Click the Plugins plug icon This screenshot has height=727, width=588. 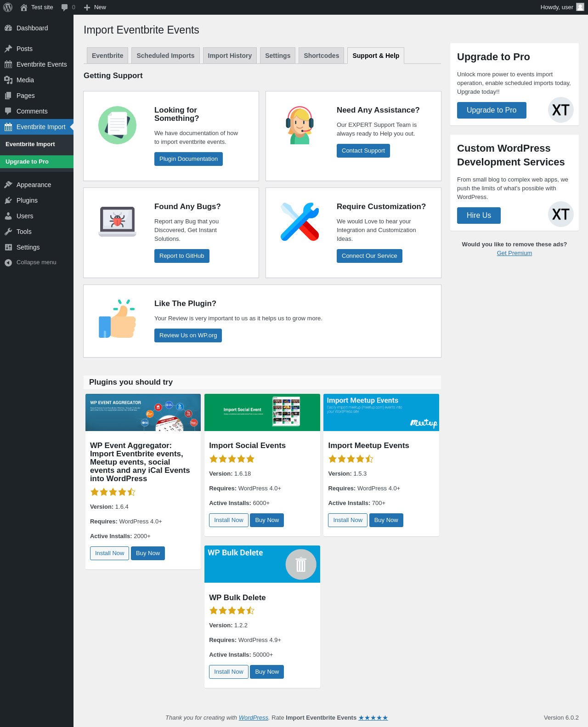point(8,200)
